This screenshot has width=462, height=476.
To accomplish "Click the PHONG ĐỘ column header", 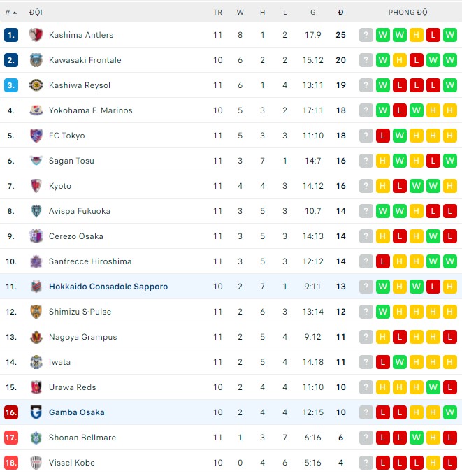I will pyautogui.click(x=407, y=13).
